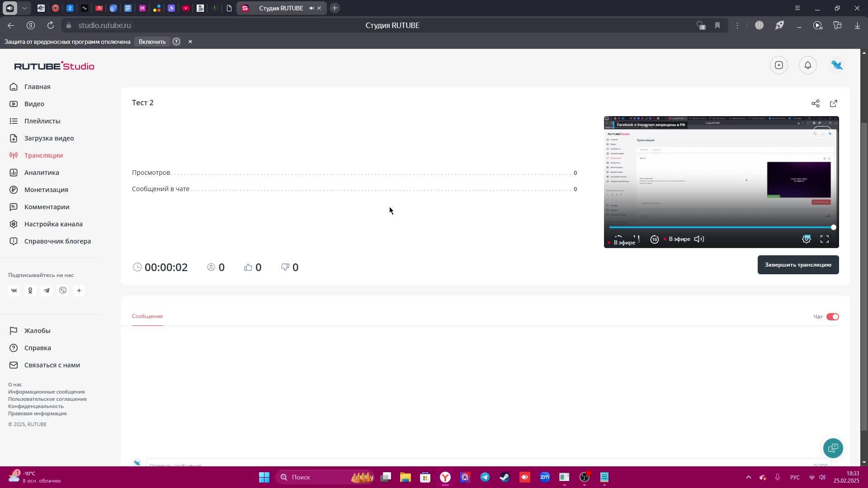Open Правовая информация footer link
The width and height of the screenshot is (868, 488).
(x=37, y=413)
